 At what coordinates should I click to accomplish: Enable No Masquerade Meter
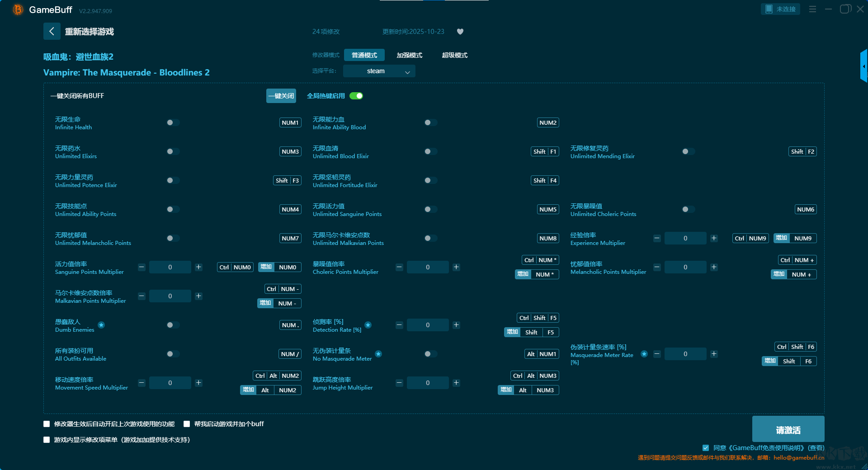tap(431, 354)
